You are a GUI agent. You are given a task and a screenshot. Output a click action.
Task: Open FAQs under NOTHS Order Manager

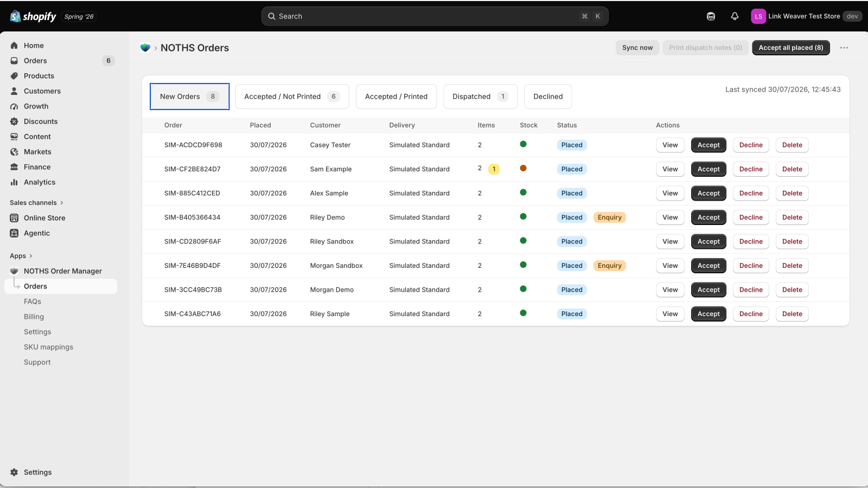33,301
